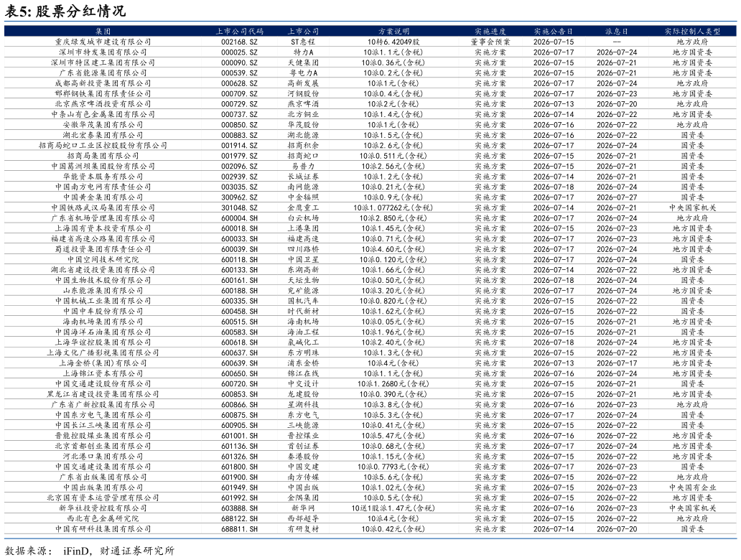The height and width of the screenshot is (560, 741).
Task: Select 中国空间技术研究院 cell
Action: pyautogui.click(x=103, y=259)
